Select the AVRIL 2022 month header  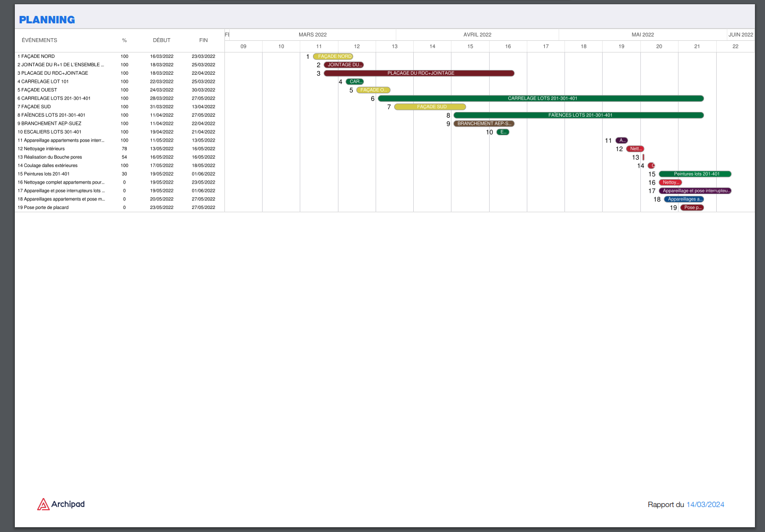click(477, 34)
